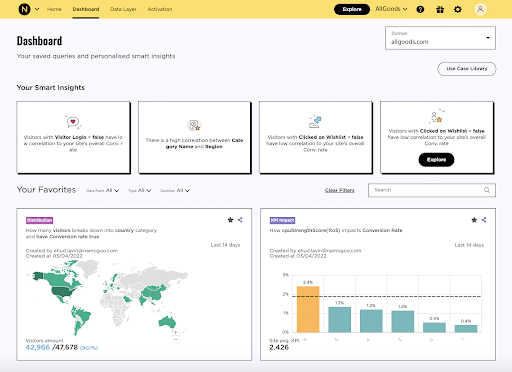Click the KPI Impact tag label
The image size is (512, 372).
tap(282, 220)
